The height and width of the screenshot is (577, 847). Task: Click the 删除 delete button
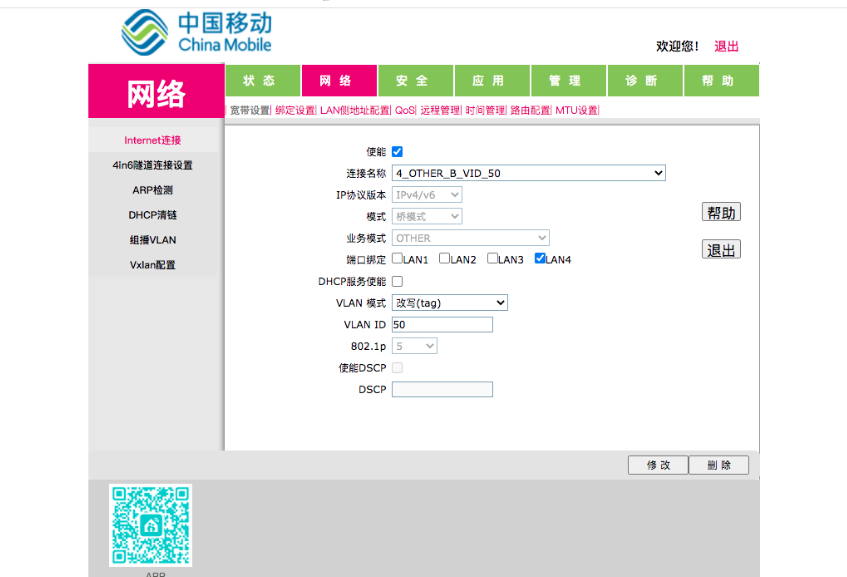[719, 465]
